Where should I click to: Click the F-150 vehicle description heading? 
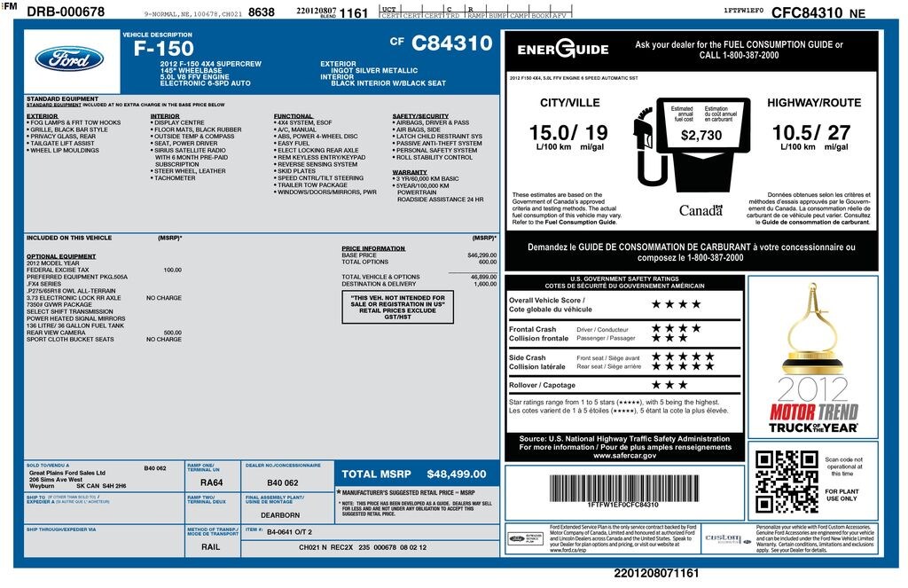(x=163, y=50)
